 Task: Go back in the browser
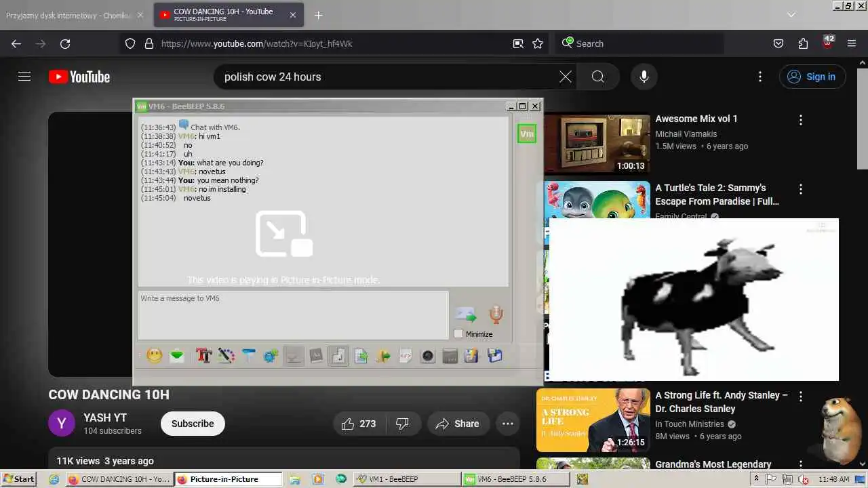tap(16, 43)
